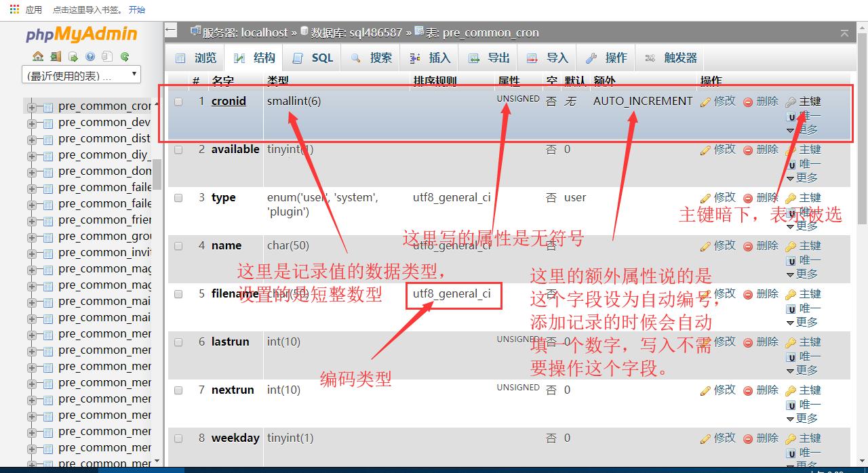Go to phpMyAdmin home icon
Screen dimensions: 868x473
click(38, 56)
